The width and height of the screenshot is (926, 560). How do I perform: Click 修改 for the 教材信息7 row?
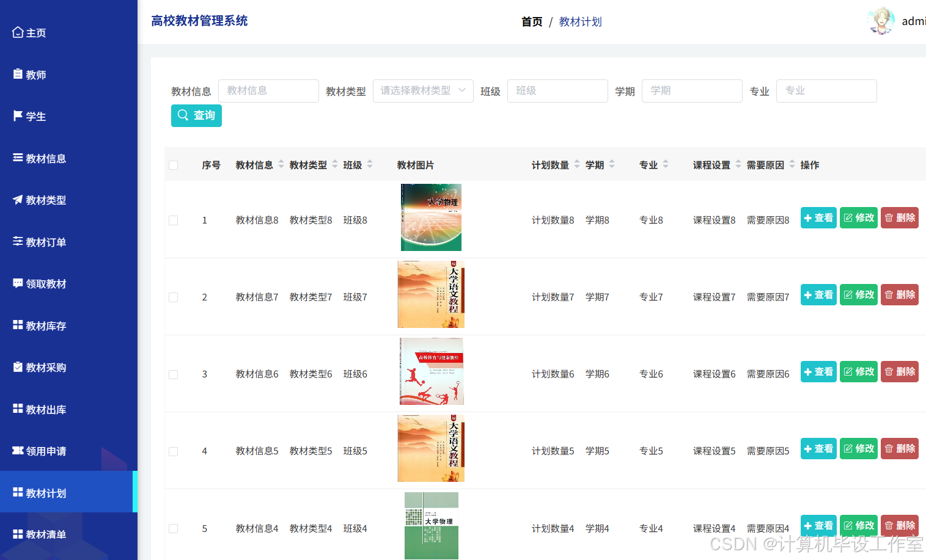coord(858,295)
